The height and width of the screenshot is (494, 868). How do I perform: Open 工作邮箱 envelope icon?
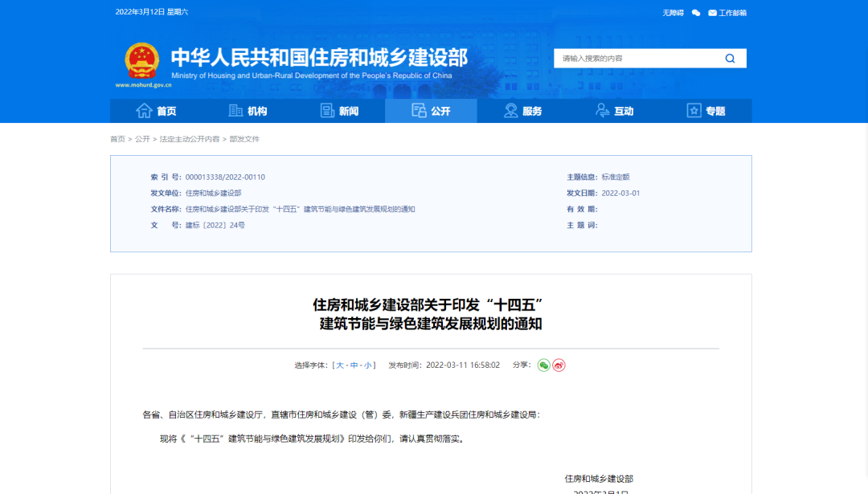(x=712, y=13)
